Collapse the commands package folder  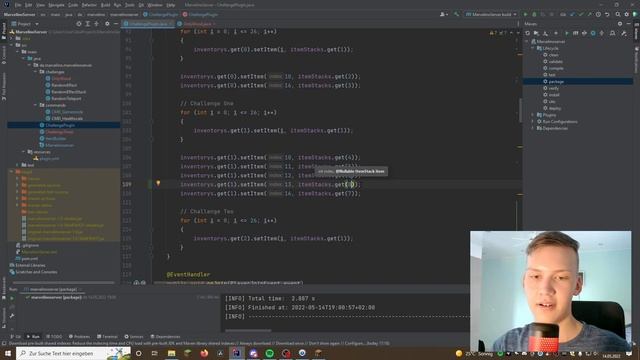click(36, 105)
